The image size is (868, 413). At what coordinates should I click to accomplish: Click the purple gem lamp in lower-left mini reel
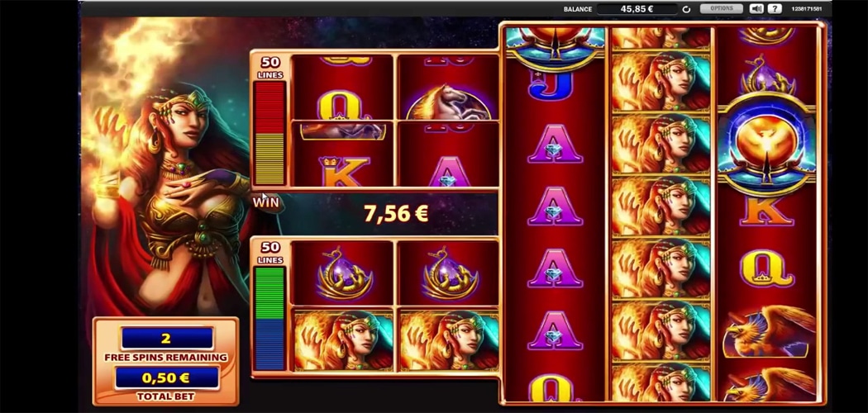(341, 272)
